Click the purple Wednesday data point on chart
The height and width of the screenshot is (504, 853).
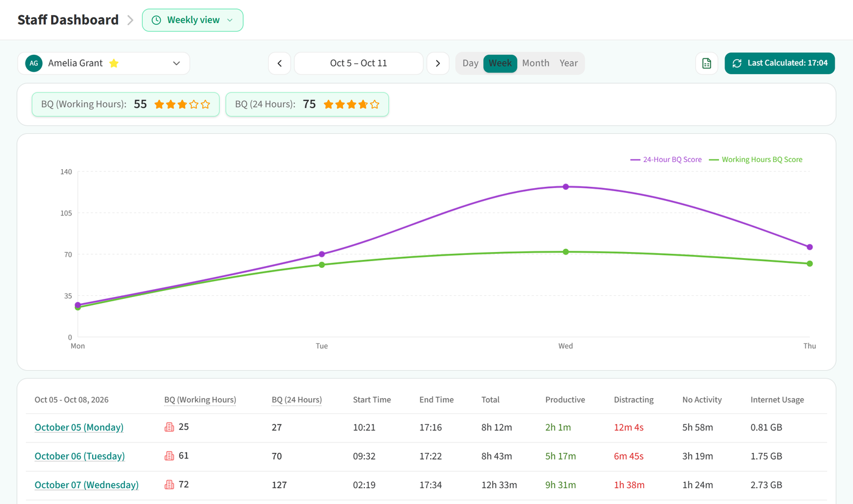(x=565, y=187)
